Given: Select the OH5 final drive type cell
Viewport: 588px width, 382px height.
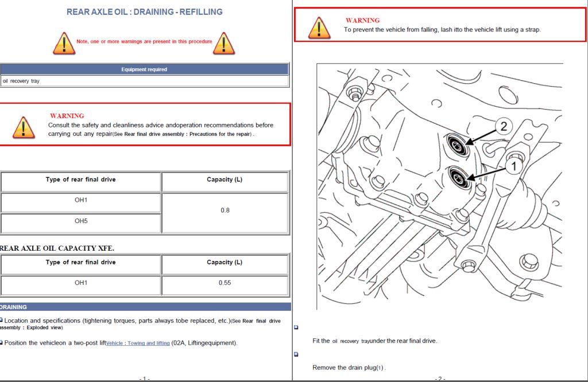Looking at the screenshot, I should click(81, 221).
